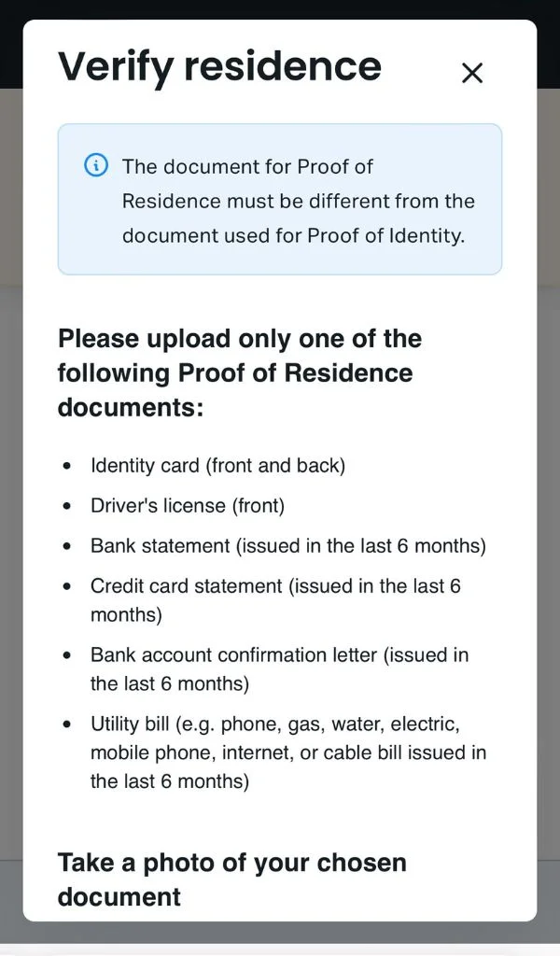
Task: Click the bullet beside Identity card entry
Action: coord(65,465)
